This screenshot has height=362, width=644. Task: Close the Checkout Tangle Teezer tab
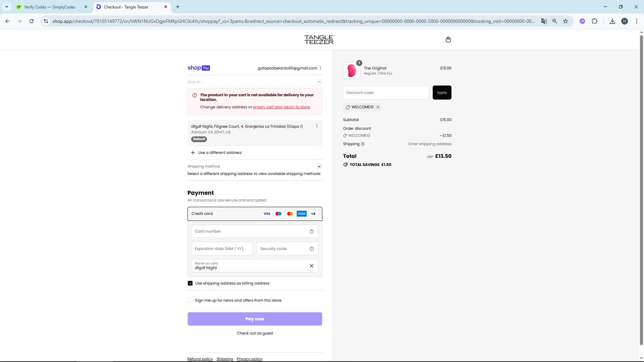click(166, 7)
